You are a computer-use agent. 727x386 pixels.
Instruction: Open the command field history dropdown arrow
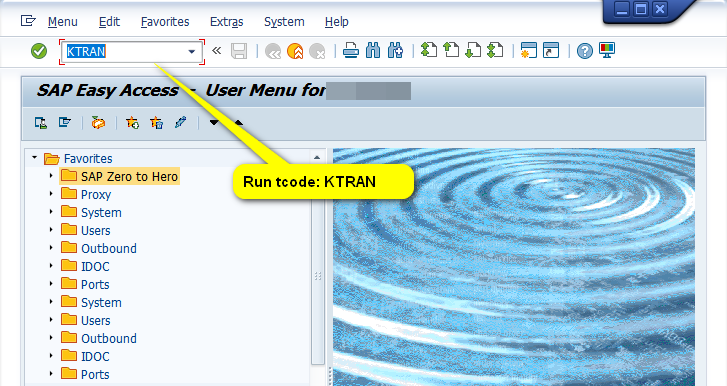pyautogui.click(x=191, y=51)
